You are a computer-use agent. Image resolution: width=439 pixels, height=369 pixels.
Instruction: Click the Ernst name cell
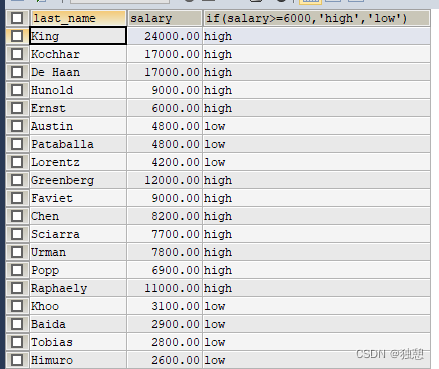pos(78,108)
